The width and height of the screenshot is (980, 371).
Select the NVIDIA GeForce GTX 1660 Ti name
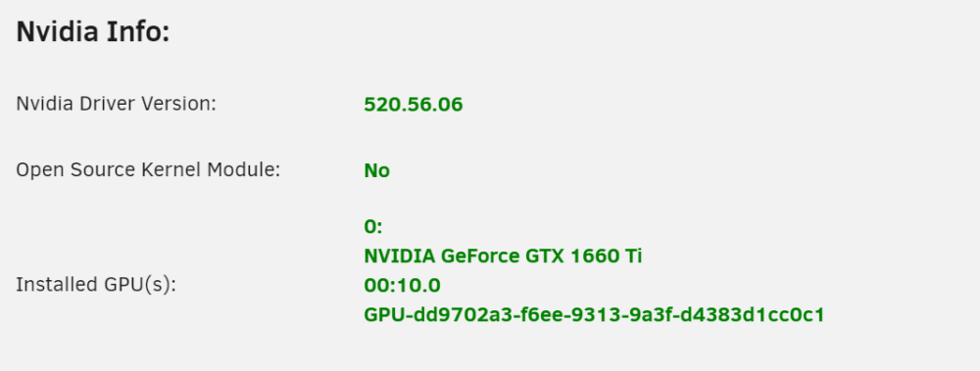click(503, 256)
